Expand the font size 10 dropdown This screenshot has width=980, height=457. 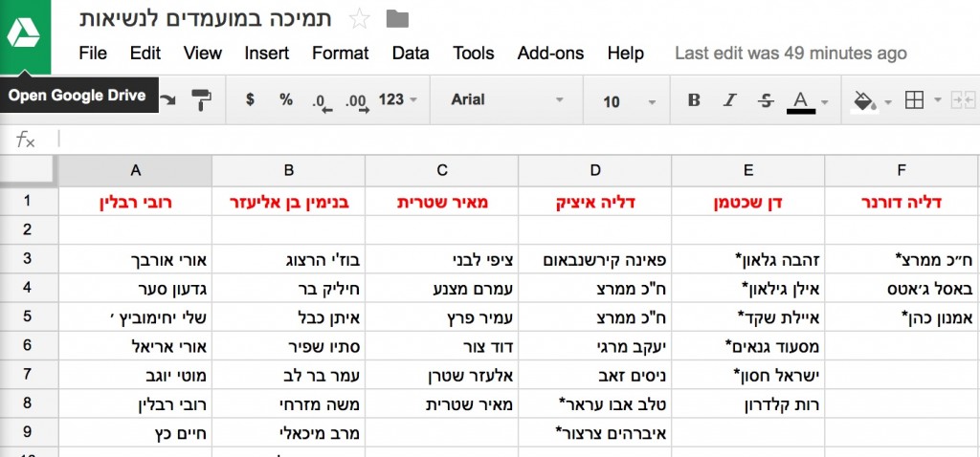point(630,100)
